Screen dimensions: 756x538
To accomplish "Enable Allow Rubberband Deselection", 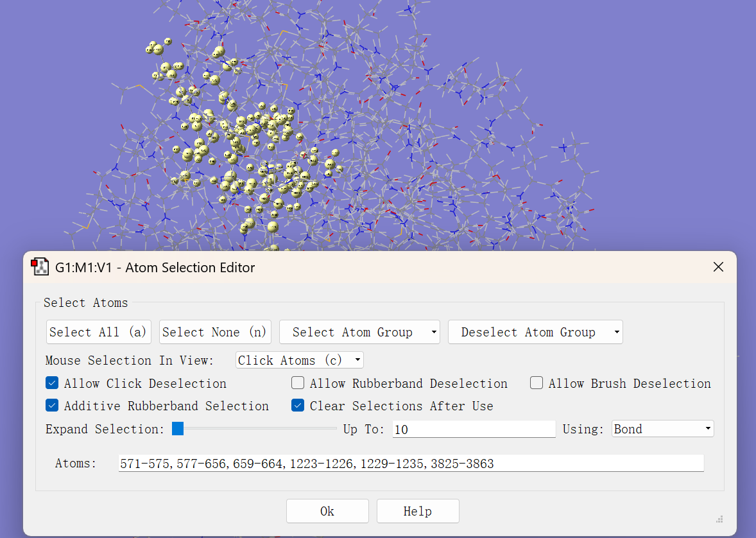I will click(x=298, y=383).
